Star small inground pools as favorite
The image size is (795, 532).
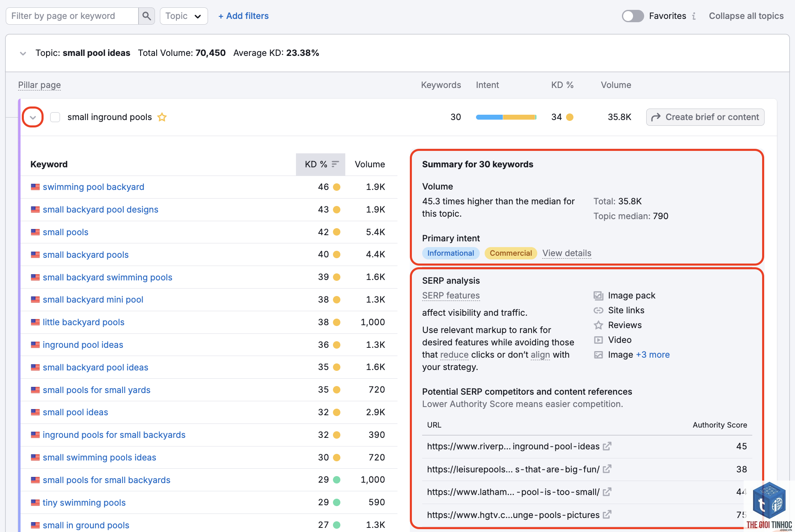pos(162,117)
